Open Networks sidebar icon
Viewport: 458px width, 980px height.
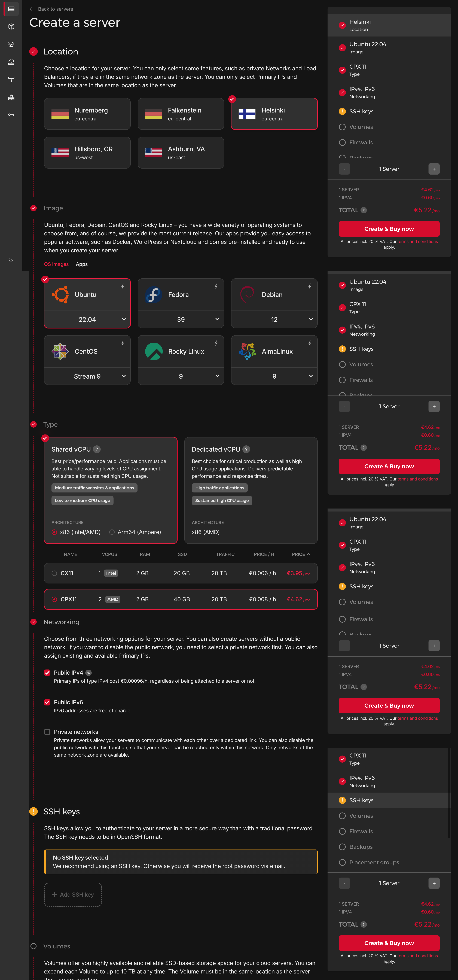tap(11, 80)
